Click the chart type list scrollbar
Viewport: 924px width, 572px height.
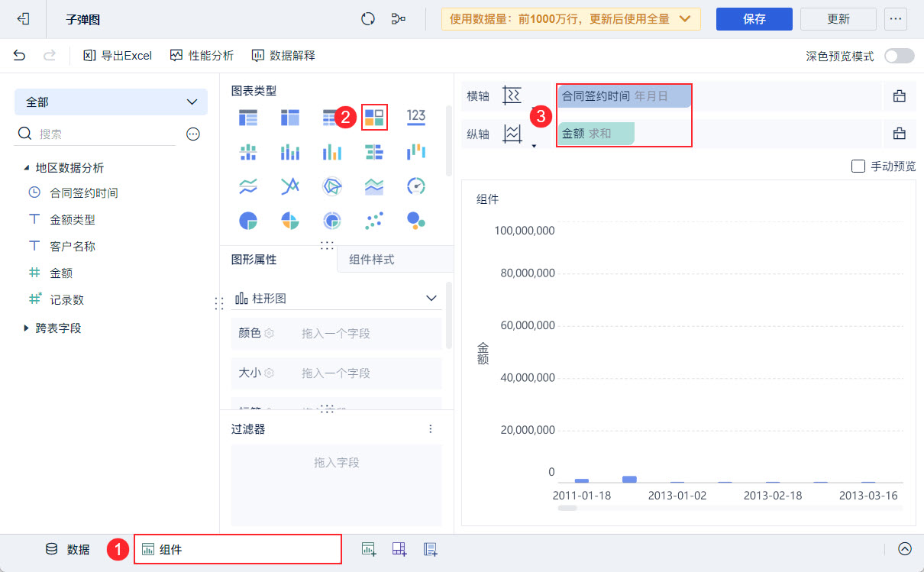449,141
